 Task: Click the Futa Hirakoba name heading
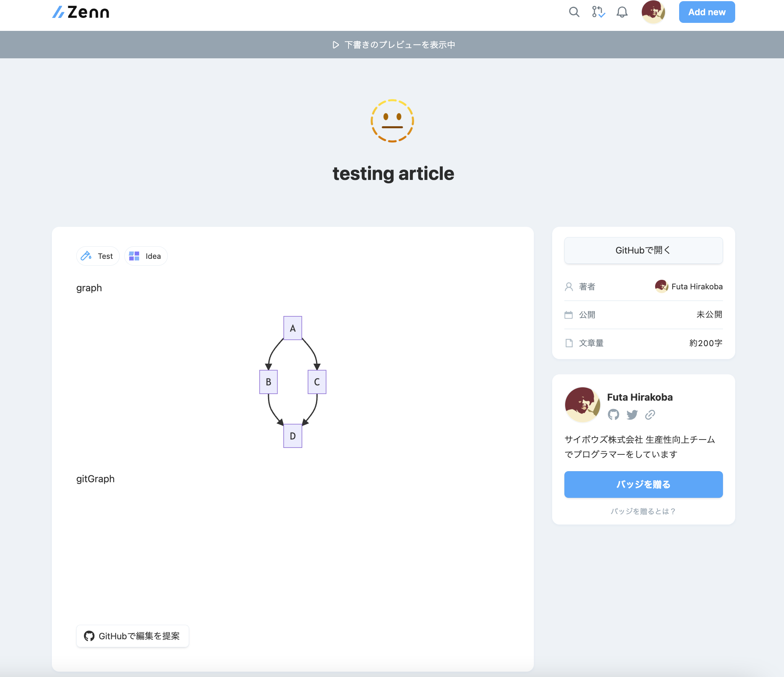[x=639, y=397]
